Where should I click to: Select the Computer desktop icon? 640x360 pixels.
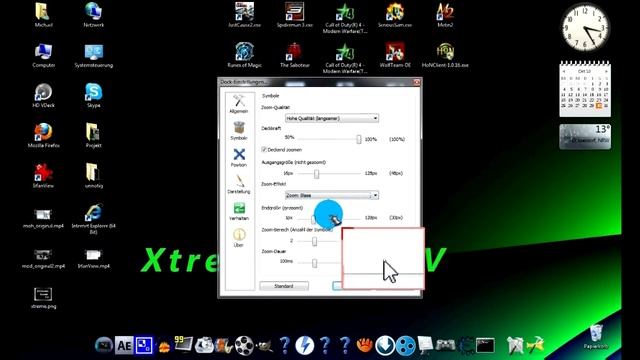click(x=43, y=55)
